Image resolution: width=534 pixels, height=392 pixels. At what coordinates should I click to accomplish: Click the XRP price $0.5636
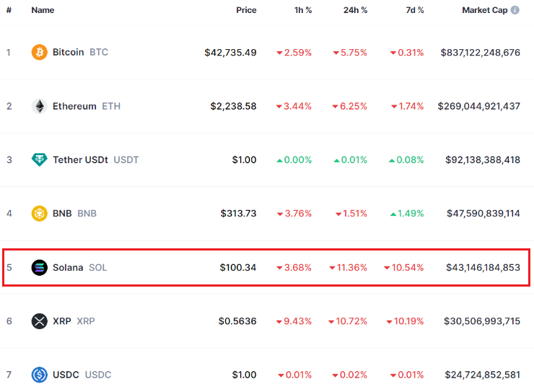click(x=237, y=321)
